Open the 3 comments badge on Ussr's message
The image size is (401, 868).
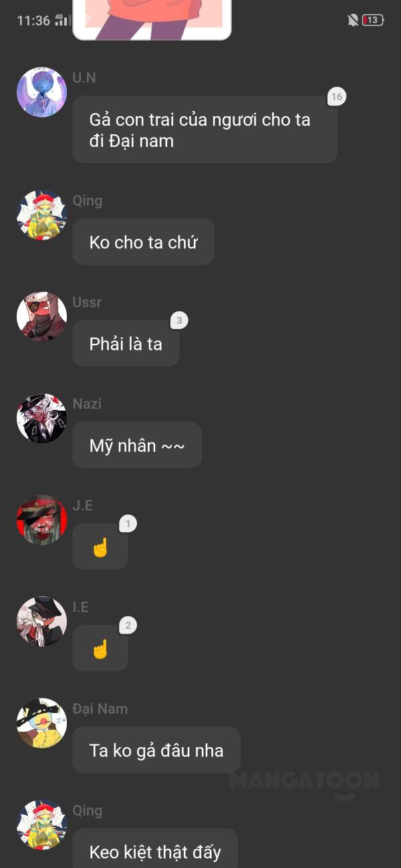click(179, 320)
